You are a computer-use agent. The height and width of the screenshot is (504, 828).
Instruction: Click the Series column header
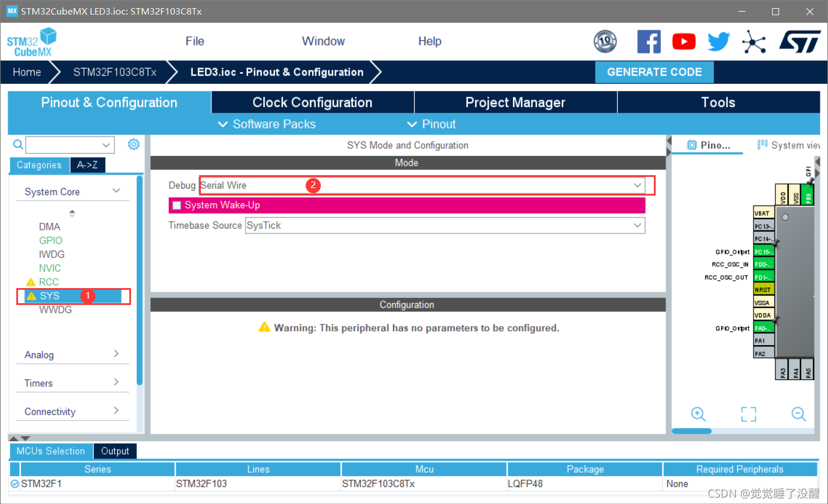[x=97, y=469]
